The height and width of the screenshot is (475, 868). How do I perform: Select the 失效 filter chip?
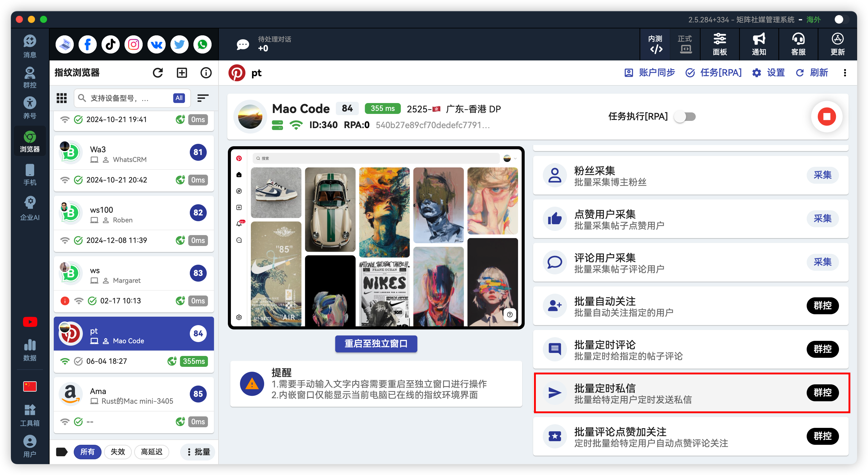click(118, 452)
